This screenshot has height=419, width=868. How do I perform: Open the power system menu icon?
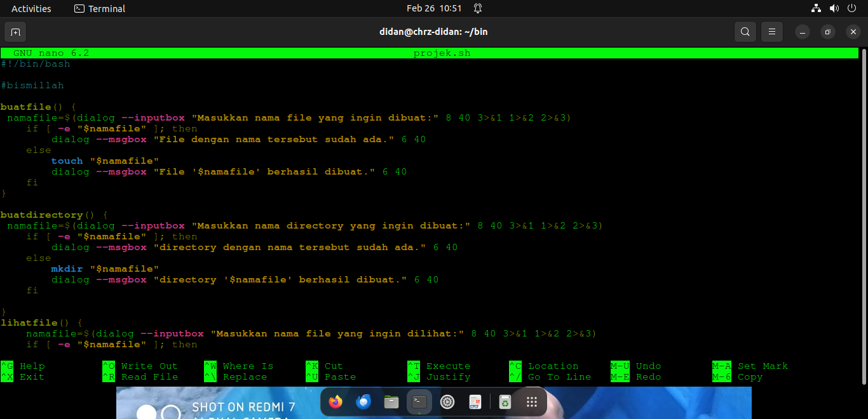pos(852,8)
